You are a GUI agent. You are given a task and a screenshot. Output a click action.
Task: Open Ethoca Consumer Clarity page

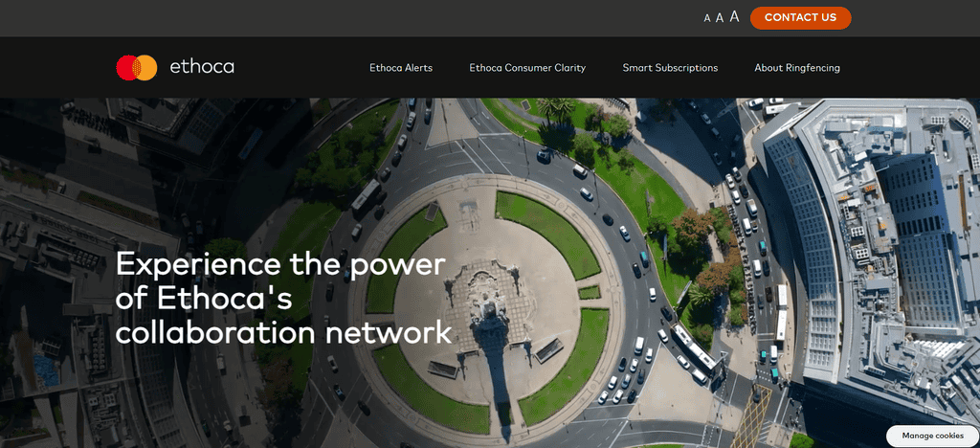[x=527, y=67]
